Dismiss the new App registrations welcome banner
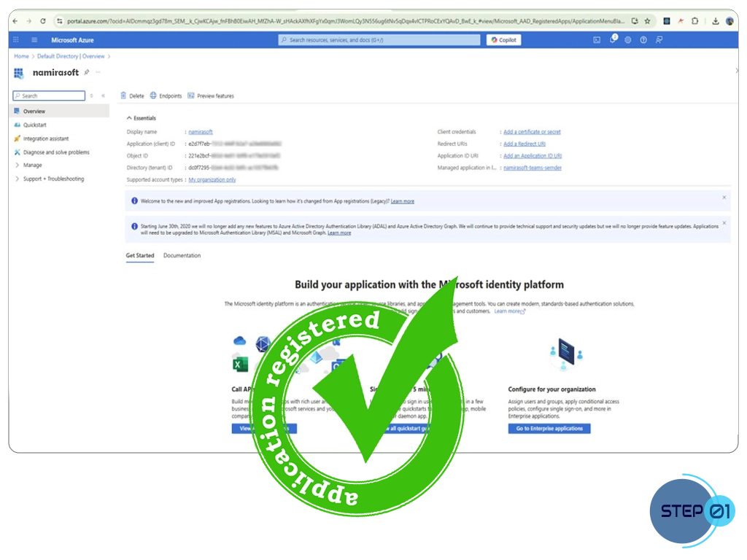The width and height of the screenshot is (747, 560). tap(724, 198)
